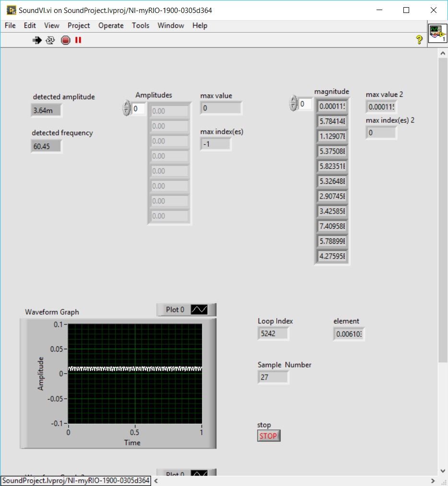Click the project target label in the status bar

pos(76,481)
